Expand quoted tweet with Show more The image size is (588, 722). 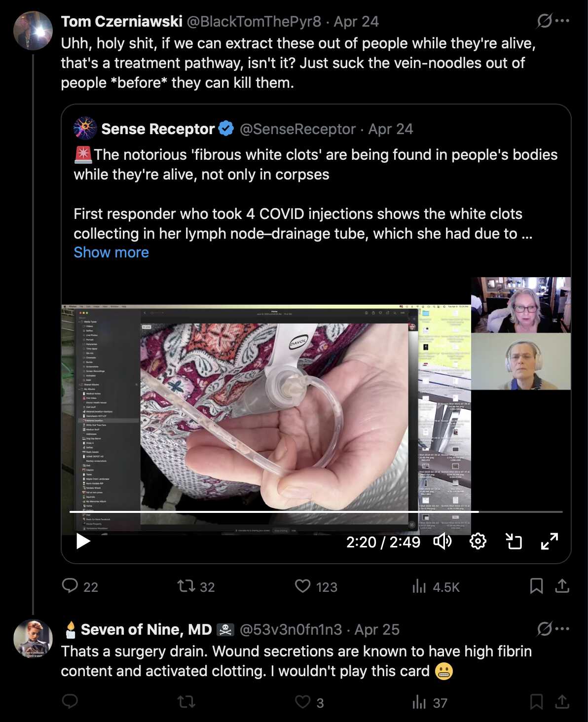[111, 253]
